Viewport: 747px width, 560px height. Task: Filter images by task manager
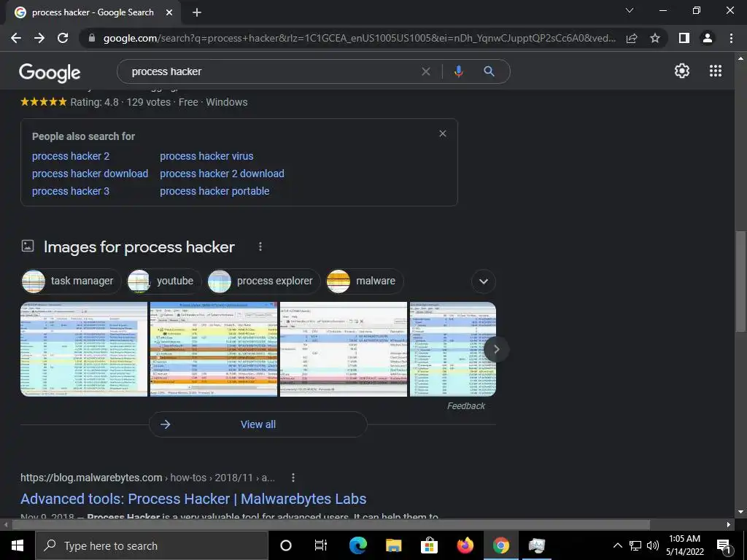point(71,281)
